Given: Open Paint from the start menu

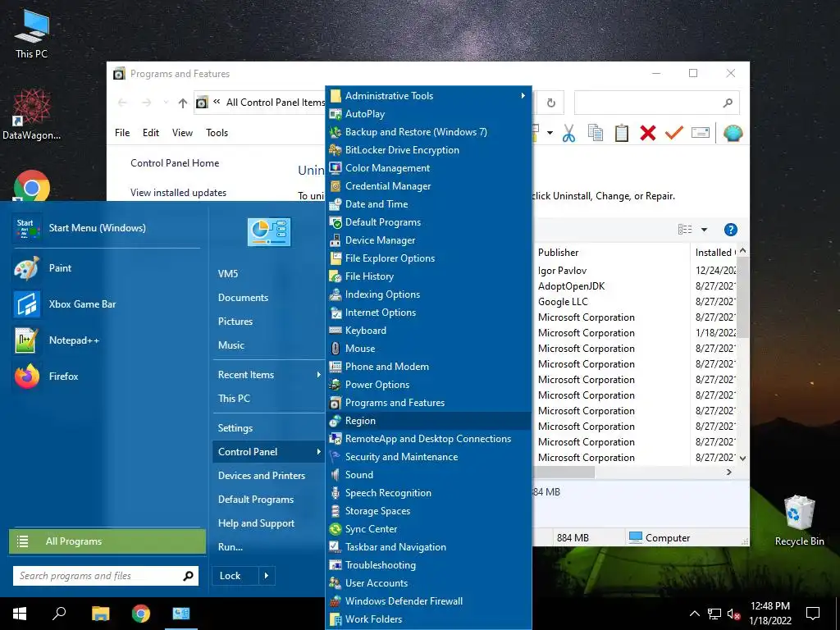Looking at the screenshot, I should 106,268.
